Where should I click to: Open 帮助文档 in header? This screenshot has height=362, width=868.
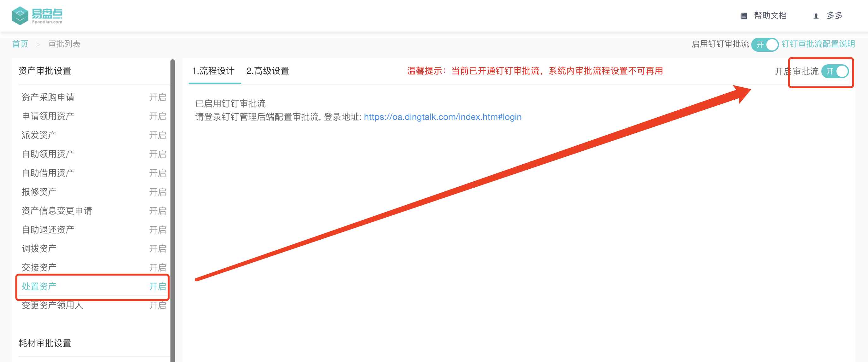point(770,15)
